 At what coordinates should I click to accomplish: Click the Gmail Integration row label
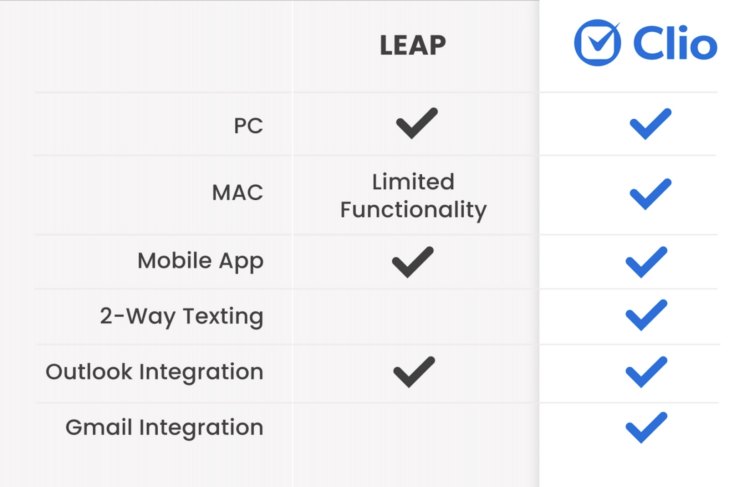(x=164, y=428)
